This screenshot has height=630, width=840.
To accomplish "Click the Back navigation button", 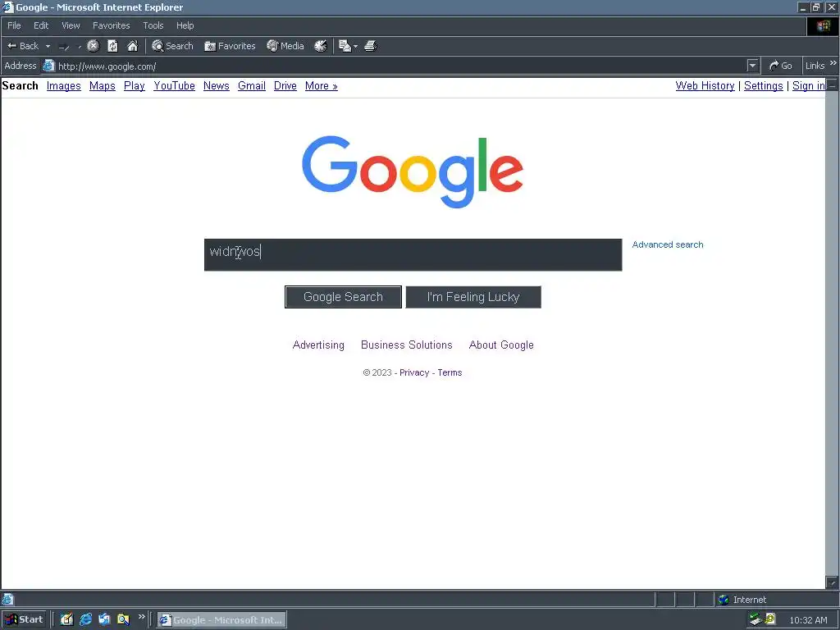I will pyautogui.click(x=23, y=46).
